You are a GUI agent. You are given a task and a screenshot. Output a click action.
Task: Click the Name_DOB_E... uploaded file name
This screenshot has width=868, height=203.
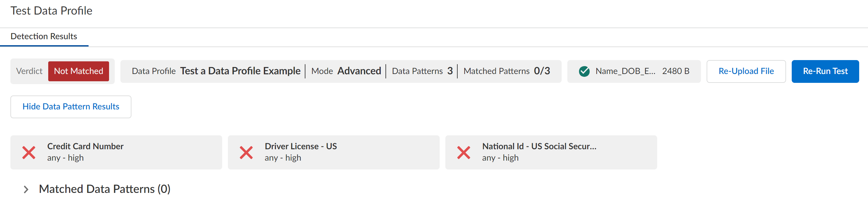coord(625,71)
